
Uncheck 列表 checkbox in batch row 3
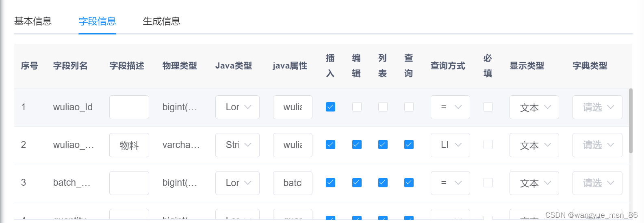pos(383,182)
